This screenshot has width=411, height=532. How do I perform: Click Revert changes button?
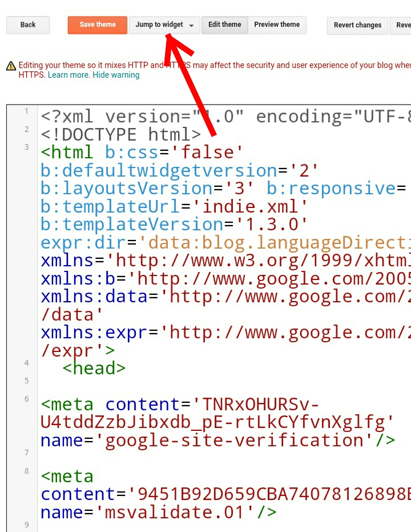click(x=357, y=26)
